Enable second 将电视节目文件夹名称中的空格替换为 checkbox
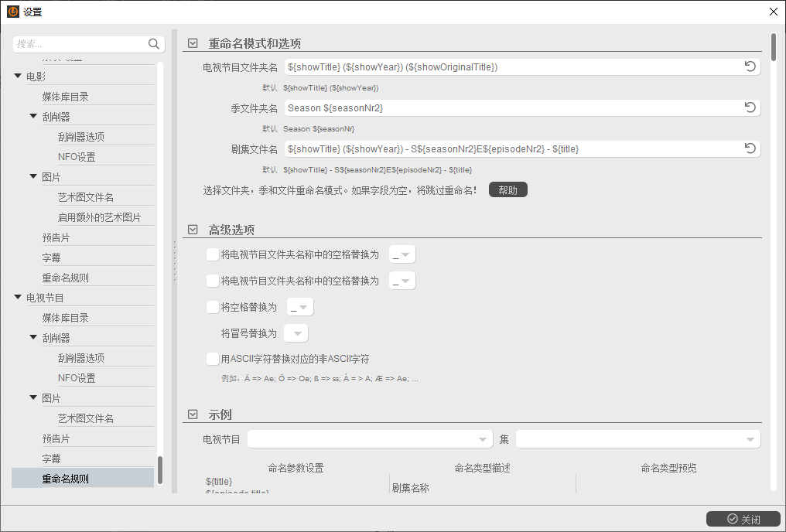This screenshot has height=532, width=786. tap(213, 281)
